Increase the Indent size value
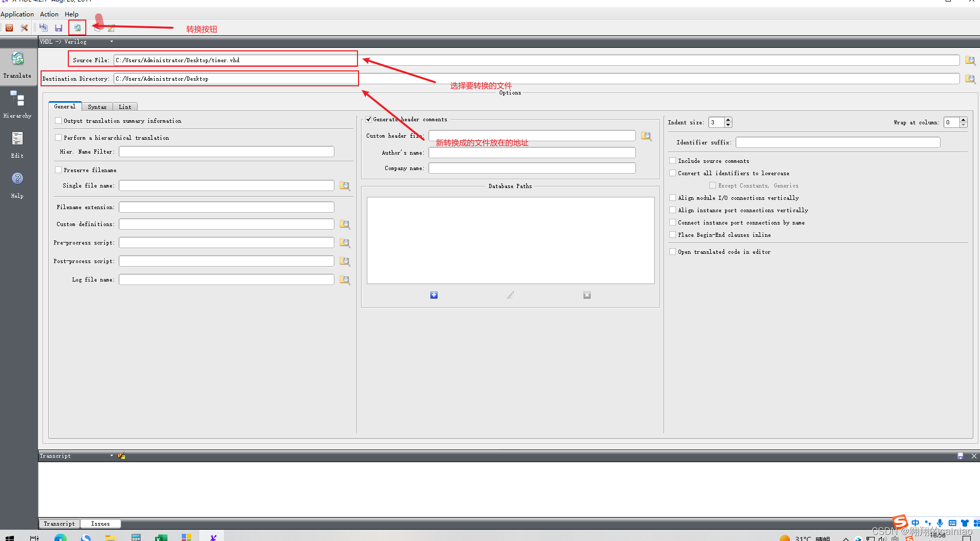 728,120
